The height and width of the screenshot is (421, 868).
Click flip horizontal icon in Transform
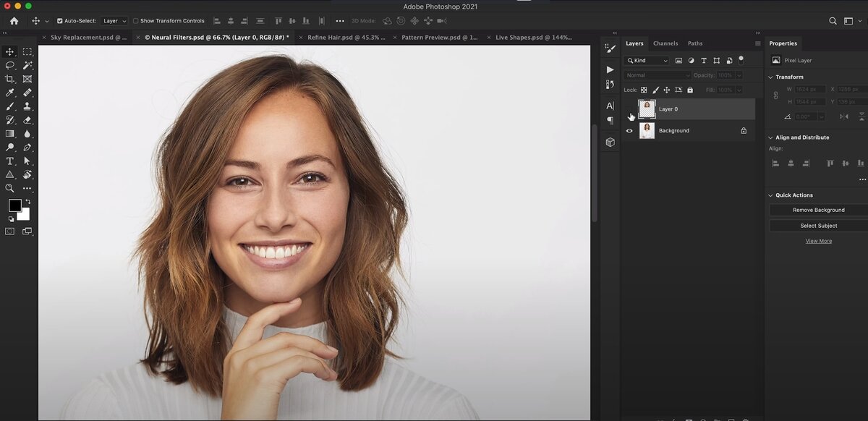pos(843,116)
